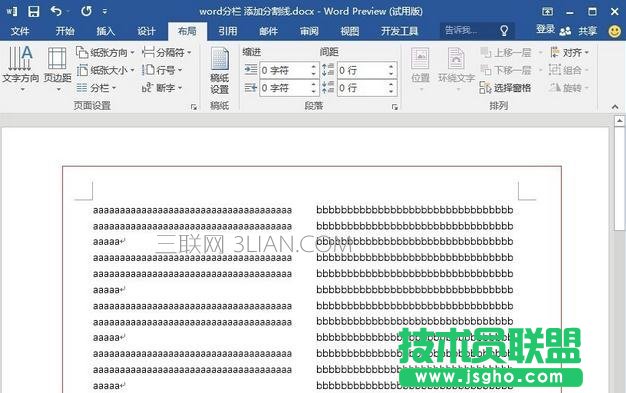Click the first line of bbbb text

pos(415,209)
